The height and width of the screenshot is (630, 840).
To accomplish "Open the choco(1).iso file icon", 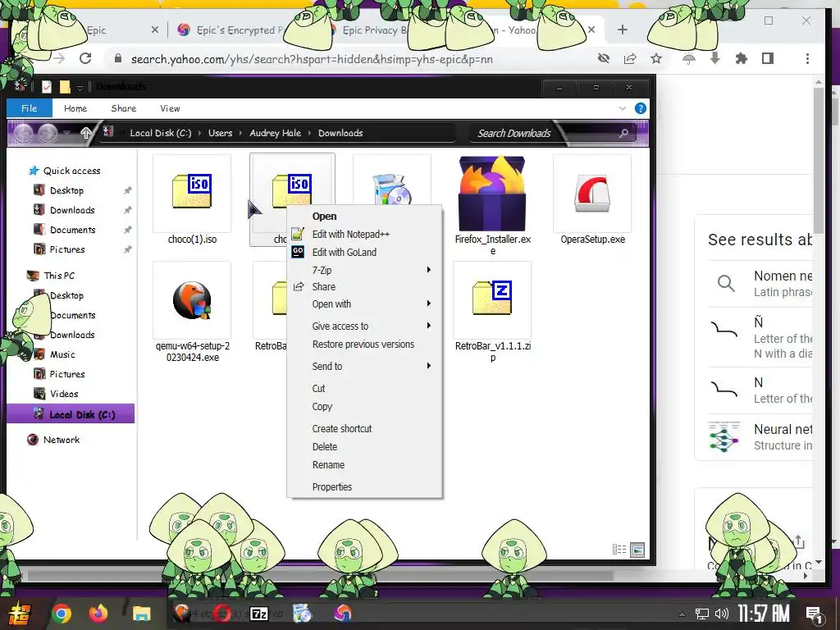I will pyautogui.click(x=192, y=192).
